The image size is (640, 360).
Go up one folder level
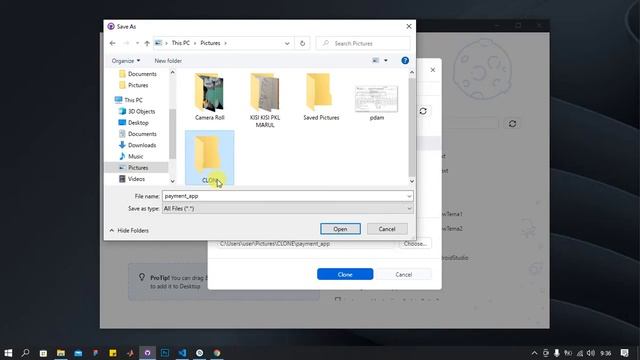pyautogui.click(x=147, y=43)
